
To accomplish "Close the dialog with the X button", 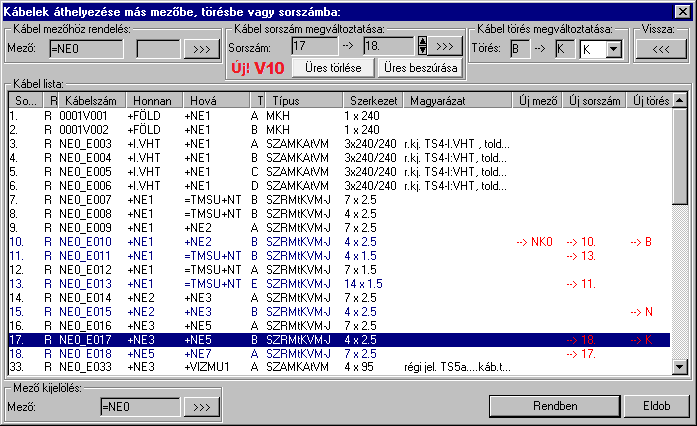I will [683, 9].
